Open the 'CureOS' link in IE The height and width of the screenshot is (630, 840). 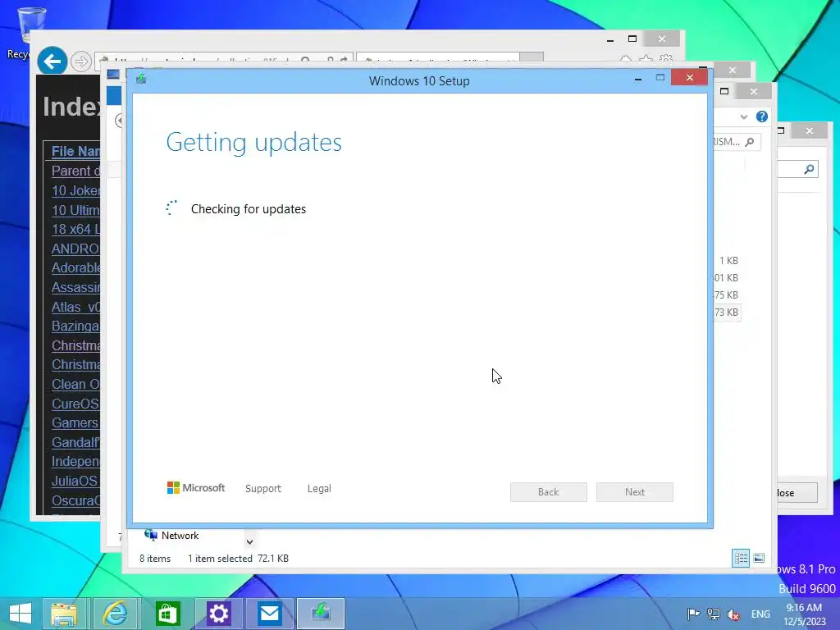[75, 404]
